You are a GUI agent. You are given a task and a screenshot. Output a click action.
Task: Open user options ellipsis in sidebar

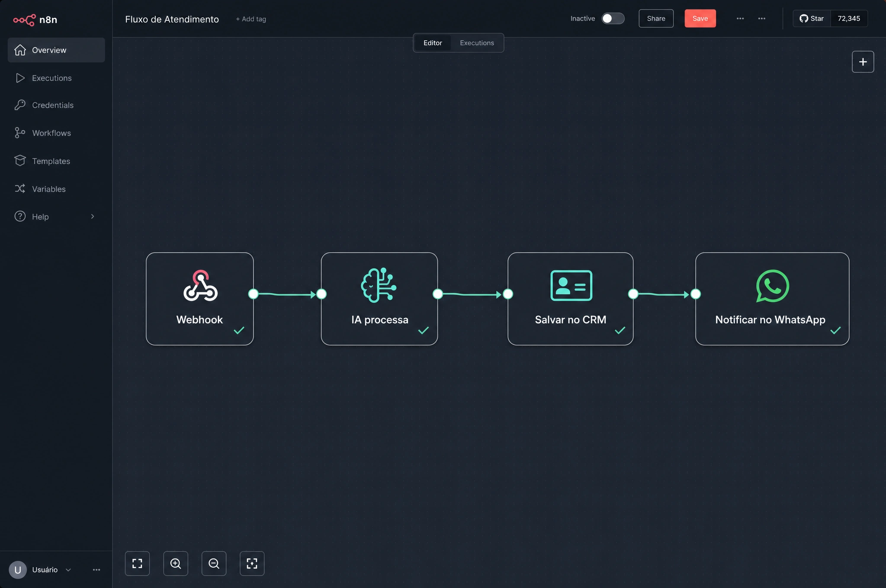(x=96, y=570)
